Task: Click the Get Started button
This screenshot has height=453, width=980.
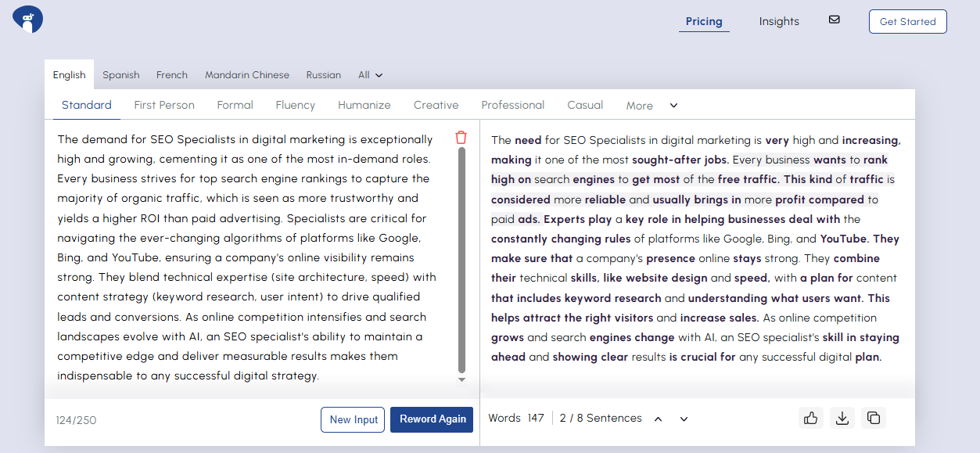Action: (x=907, y=22)
